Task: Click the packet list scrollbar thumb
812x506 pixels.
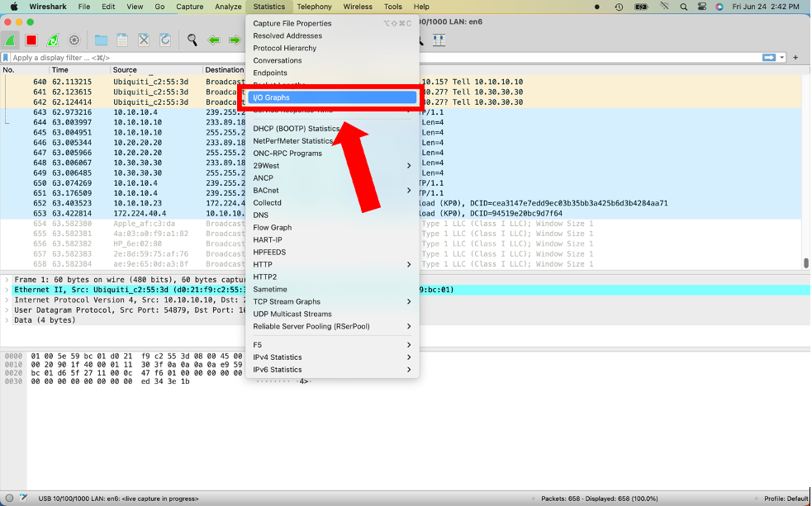Action: [x=805, y=263]
